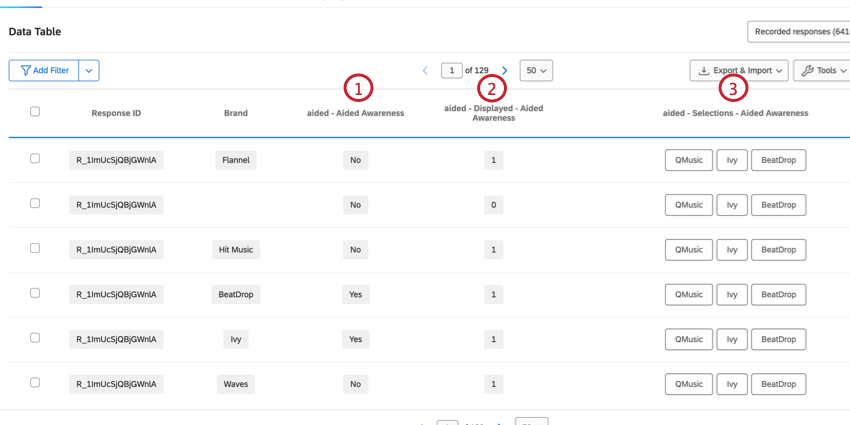Open Export & Import menu

tap(739, 70)
